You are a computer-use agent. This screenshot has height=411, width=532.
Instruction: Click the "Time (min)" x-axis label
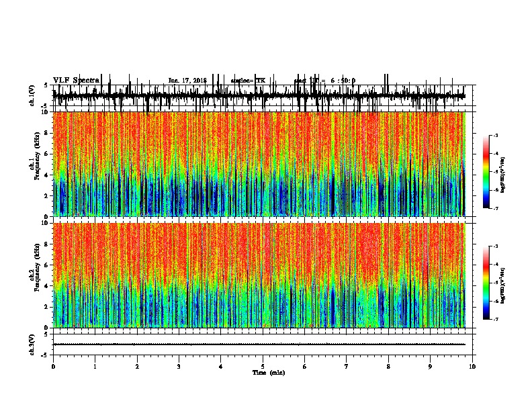(269, 373)
